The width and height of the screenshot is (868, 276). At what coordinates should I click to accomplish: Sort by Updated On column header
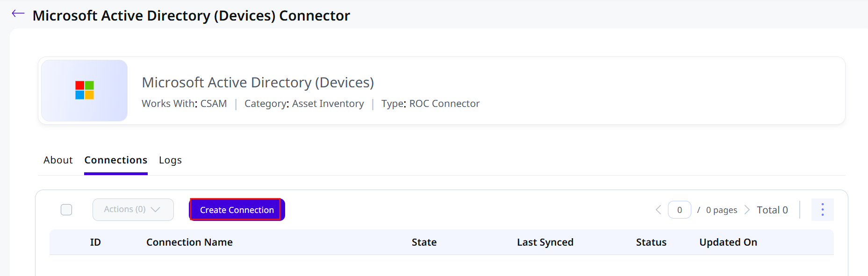pyautogui.click(x=728, y=242)
